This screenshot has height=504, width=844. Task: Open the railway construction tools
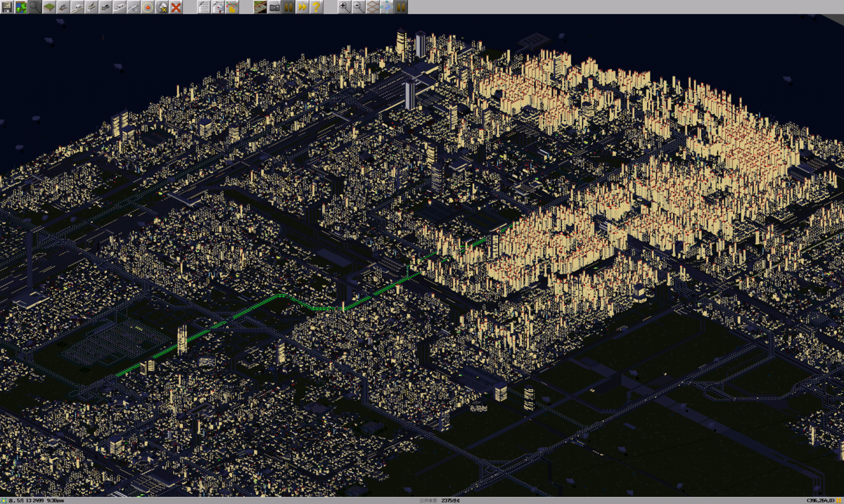(63, 7)
